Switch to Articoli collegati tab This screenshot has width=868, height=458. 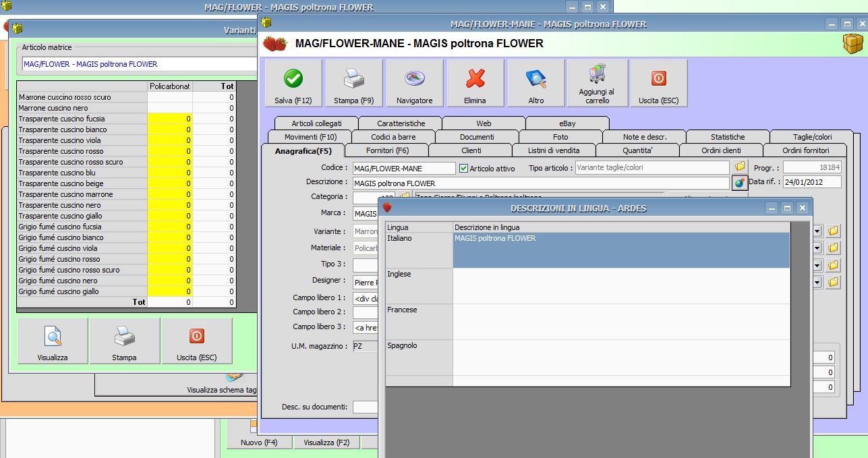[x=316, y=123]
